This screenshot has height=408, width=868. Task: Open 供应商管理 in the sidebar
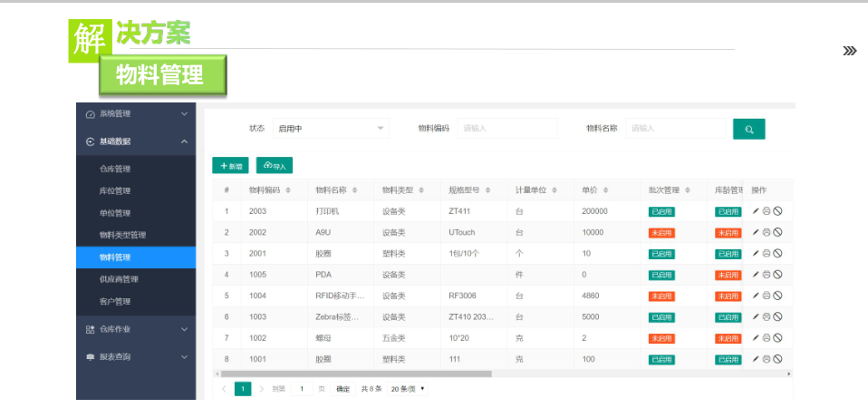[136, 279]
